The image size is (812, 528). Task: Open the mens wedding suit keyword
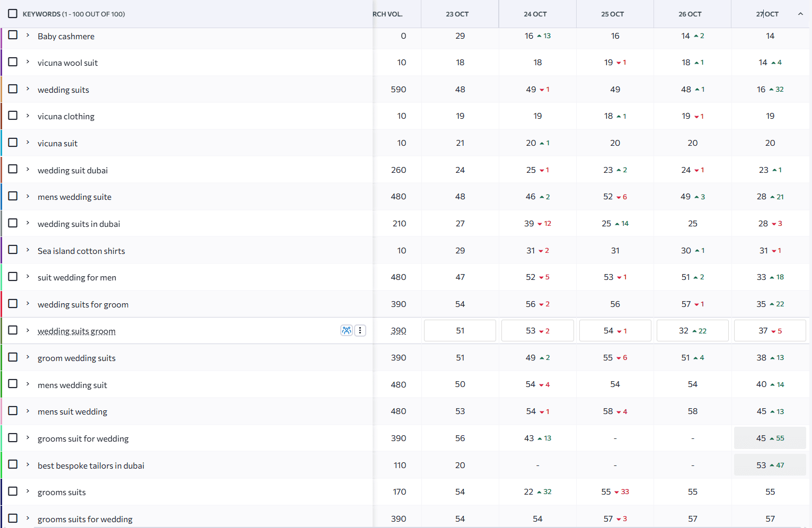click(x=72, y=385)
